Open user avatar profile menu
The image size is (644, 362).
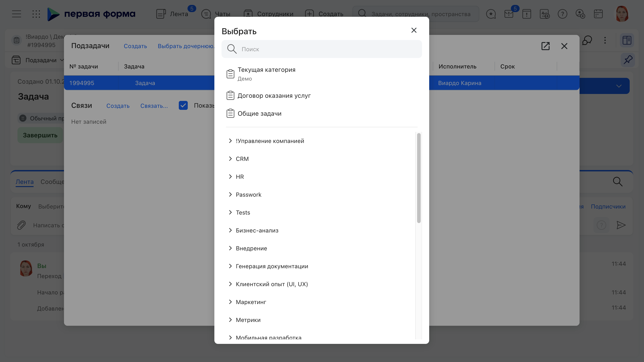[622, 14]
